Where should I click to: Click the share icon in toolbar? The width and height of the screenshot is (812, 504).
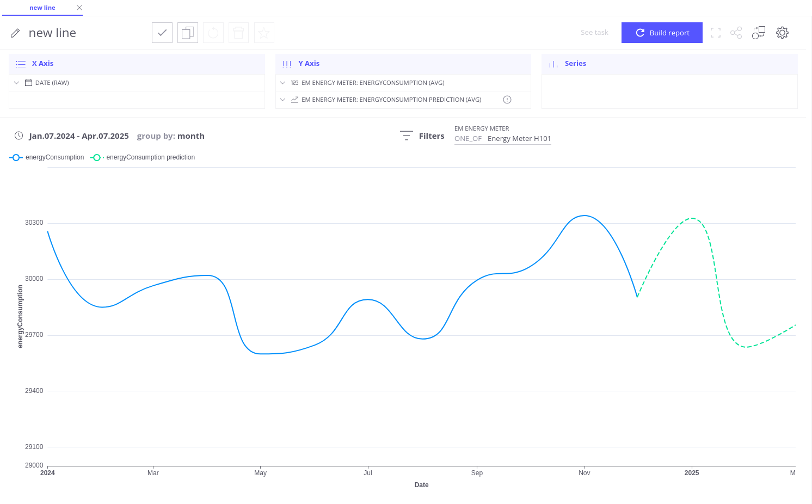[x=736, y=33]
